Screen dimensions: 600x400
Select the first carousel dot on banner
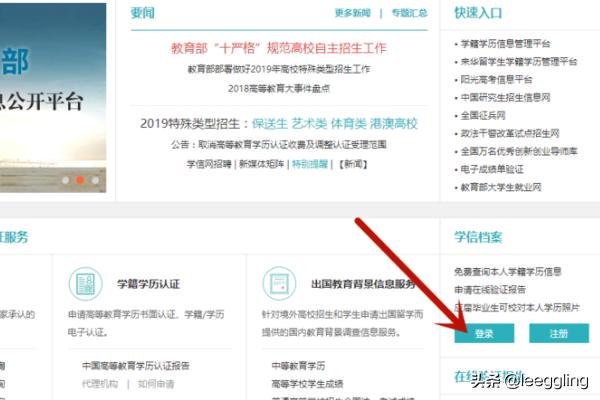point(65,180)
